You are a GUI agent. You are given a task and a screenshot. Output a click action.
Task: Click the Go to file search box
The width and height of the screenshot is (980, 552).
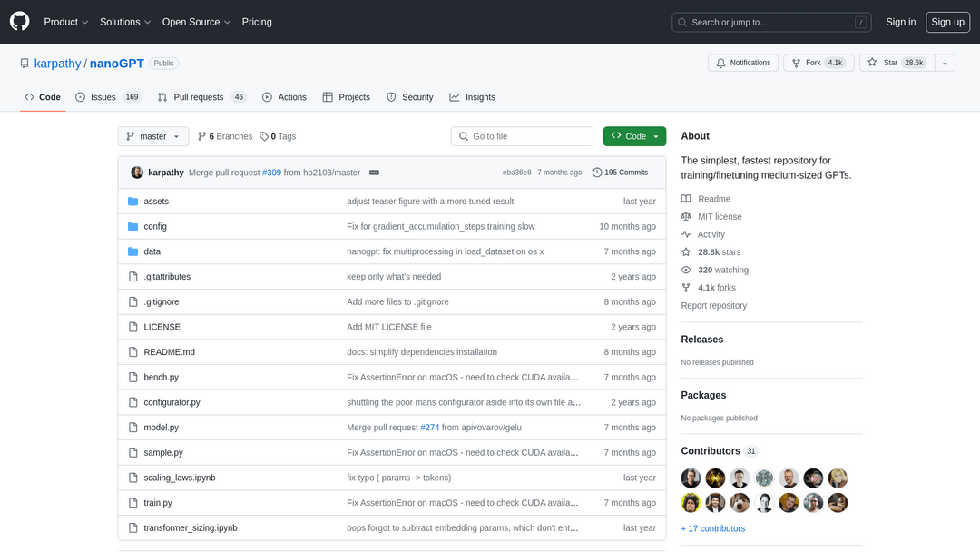522,136
